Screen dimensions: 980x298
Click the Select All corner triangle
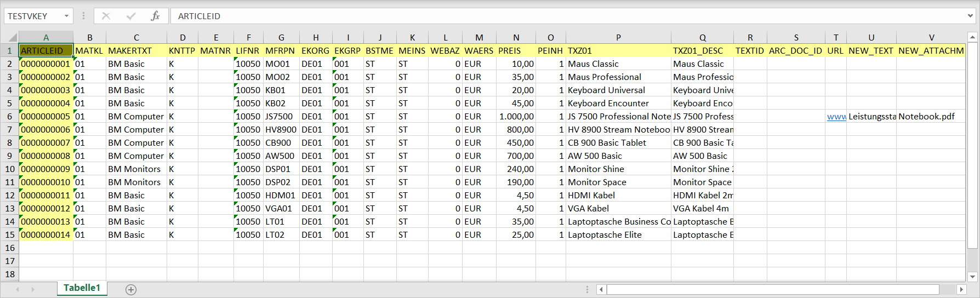tap(13, 38)
